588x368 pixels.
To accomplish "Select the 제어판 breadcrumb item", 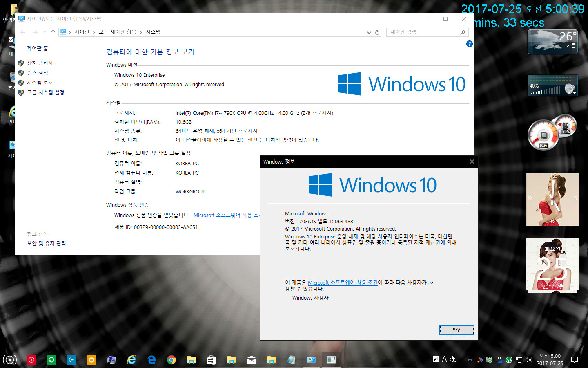I will click(82, 32).
